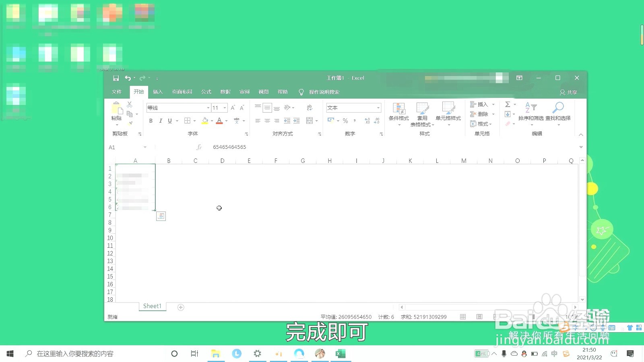Toggle Italic formatting
Viewport: 644px width, 362px height.
pyautogui.click(x=160, y=121)
